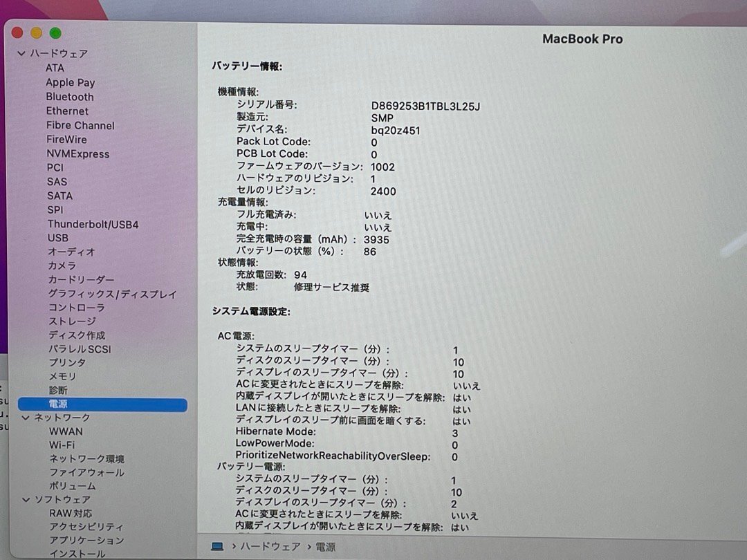Select プリンタ in the sidebar
The image size is (747, 560).
tap(67, 362)
